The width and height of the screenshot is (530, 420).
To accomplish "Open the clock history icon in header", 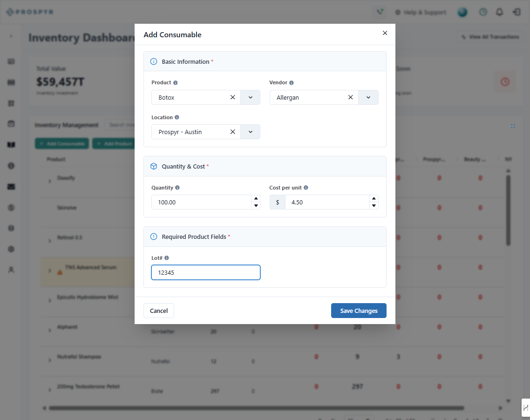I will click(483, 12).
